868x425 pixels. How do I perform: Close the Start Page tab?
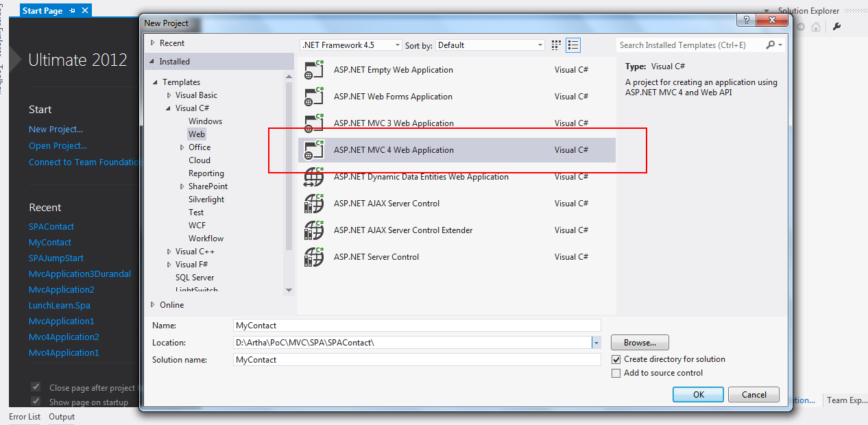coord(85,11)
